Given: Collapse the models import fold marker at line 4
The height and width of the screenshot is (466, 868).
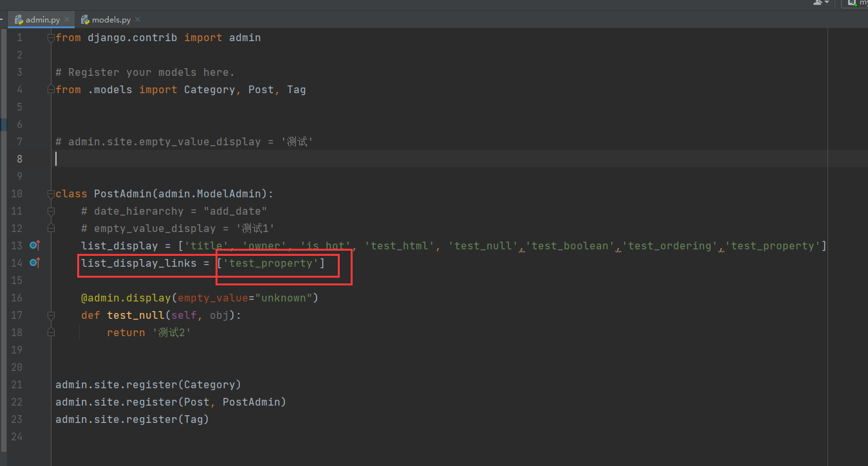Looking at the screenshot, I should tap(51, 89).
